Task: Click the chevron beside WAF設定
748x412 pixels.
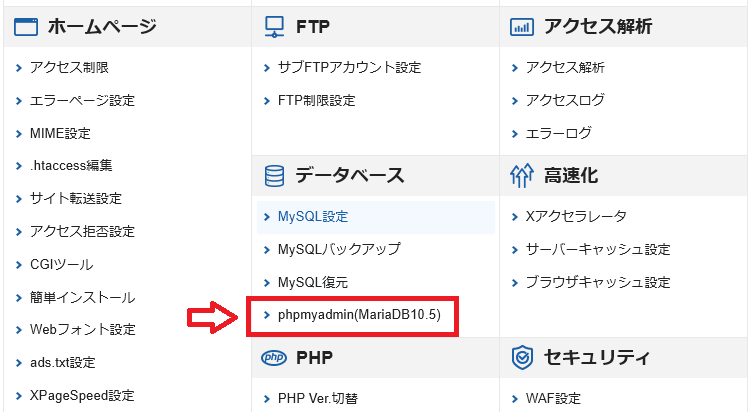Action: point(514,399)
